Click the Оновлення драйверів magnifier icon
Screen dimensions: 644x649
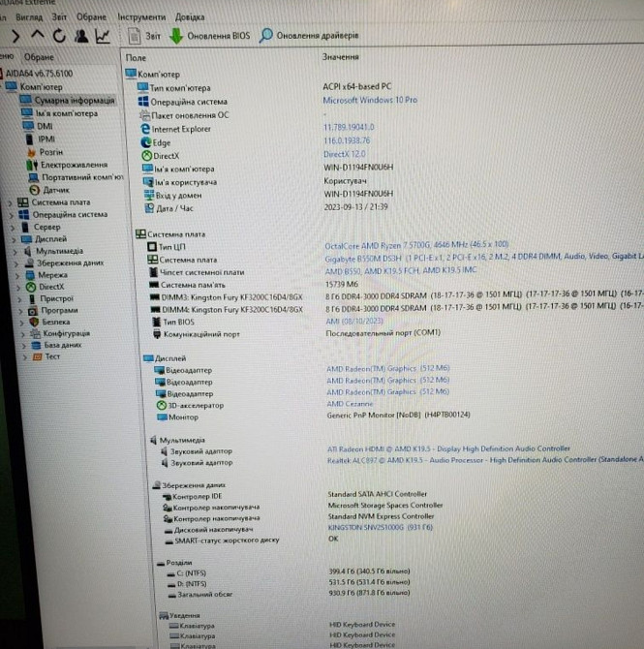point(265,36)
